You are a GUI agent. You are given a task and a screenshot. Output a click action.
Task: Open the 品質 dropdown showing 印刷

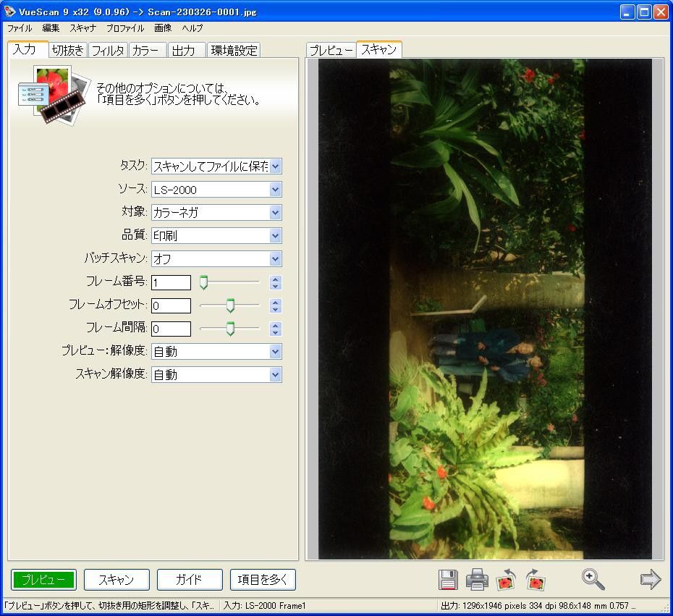(216, 236)
